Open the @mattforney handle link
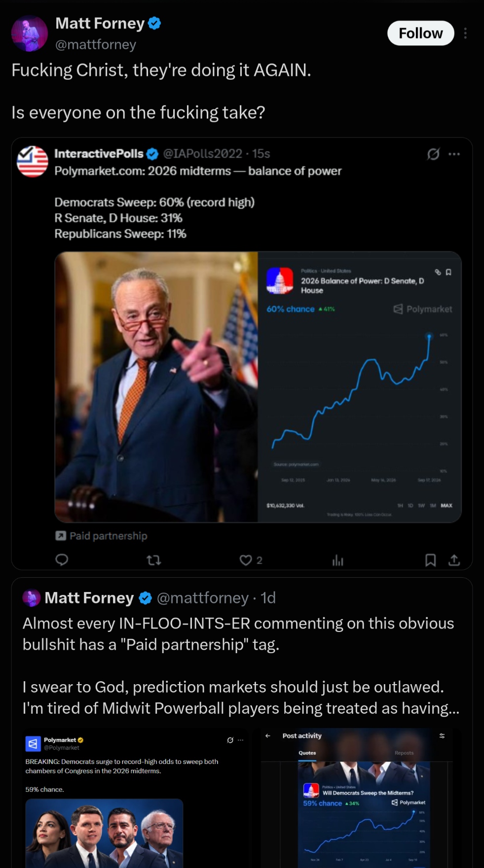Screen dimensions: 484x868 click(96, 44)
